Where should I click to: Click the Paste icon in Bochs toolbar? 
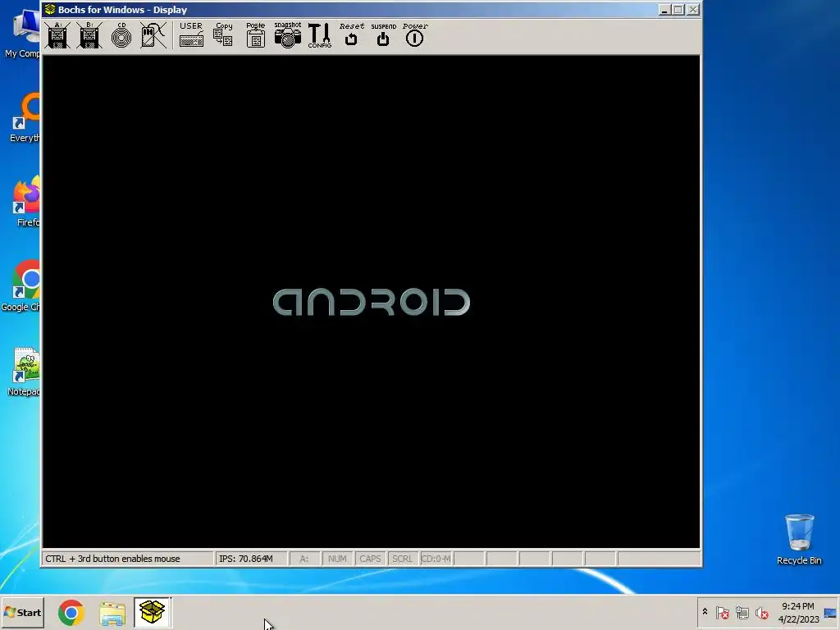click(x=256, y=35)
